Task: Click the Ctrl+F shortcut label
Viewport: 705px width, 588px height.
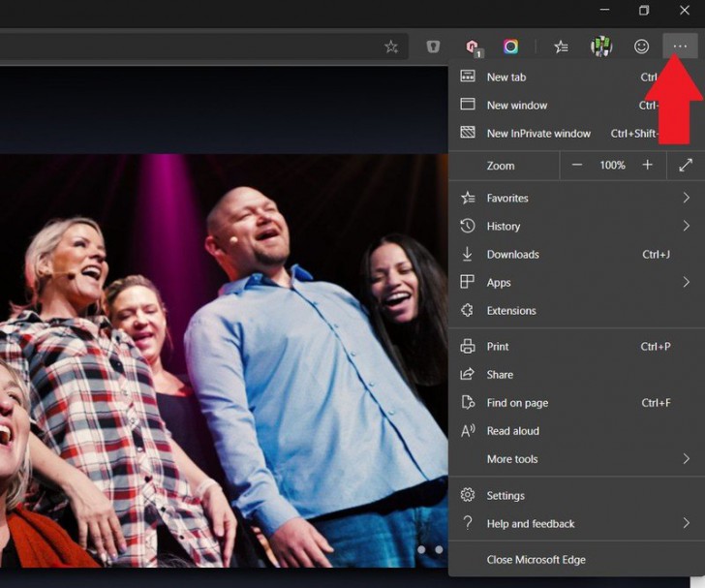Action: tap(656, 403)
